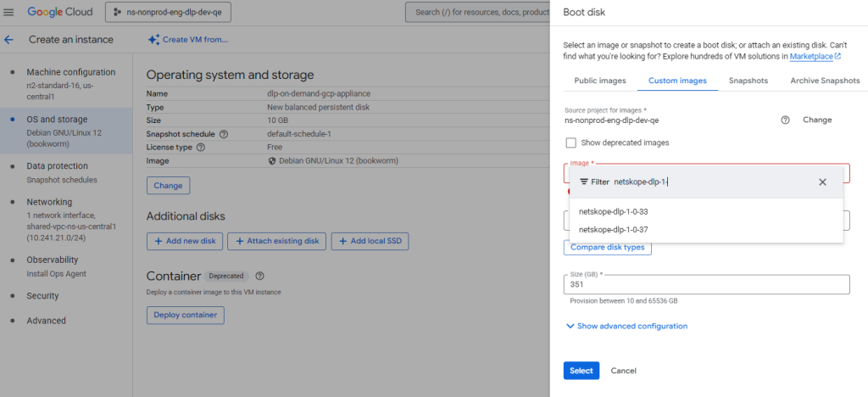
Task: Click the top search bar
Action: point(478,12)
